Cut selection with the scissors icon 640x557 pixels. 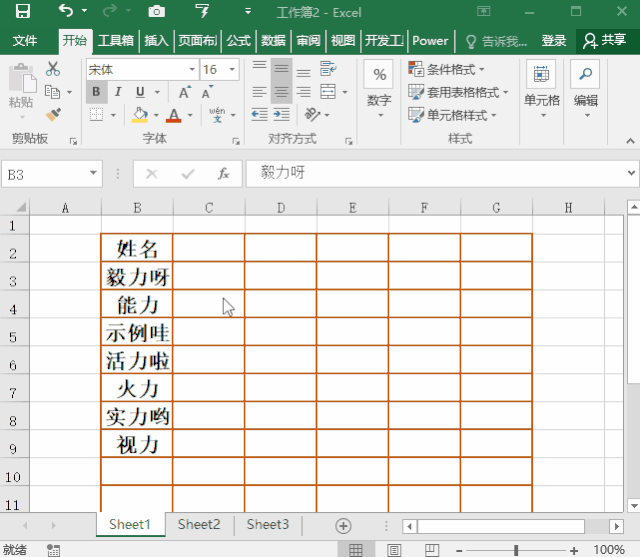click(53, 69)
